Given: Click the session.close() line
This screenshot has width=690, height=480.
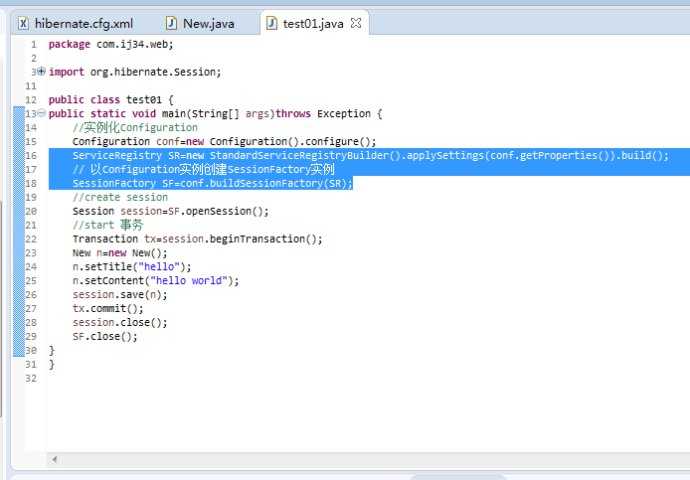Looking at the screenshot, I should tap(120, 322).
